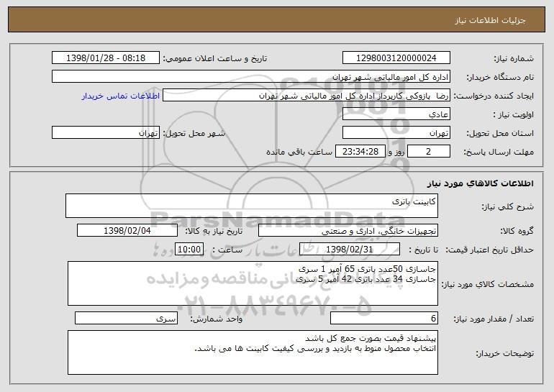The width and height of the screenshot is (554, 392).
Task: Click the delivery province field تهران
Action: click(x=396, y=133)
